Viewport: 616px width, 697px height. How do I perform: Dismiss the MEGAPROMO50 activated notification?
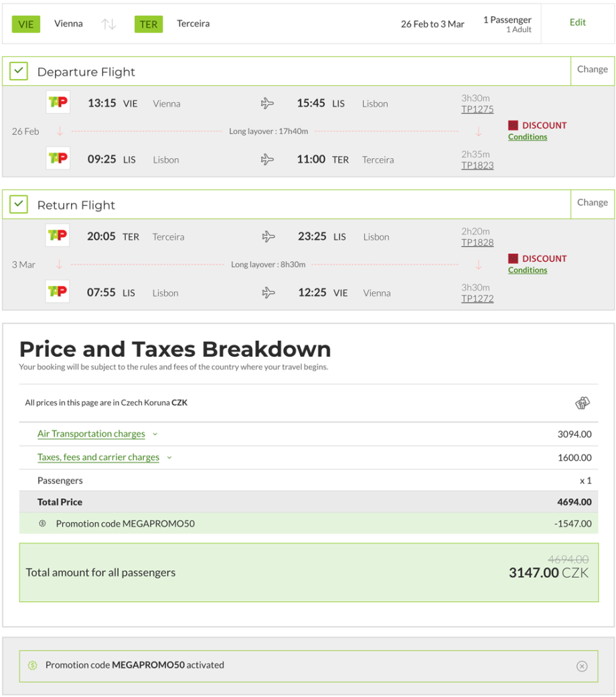tap(582, 666)
